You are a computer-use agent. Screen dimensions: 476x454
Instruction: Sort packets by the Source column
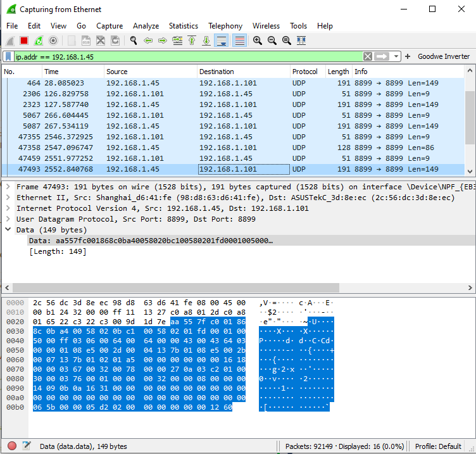pos(151,72)
